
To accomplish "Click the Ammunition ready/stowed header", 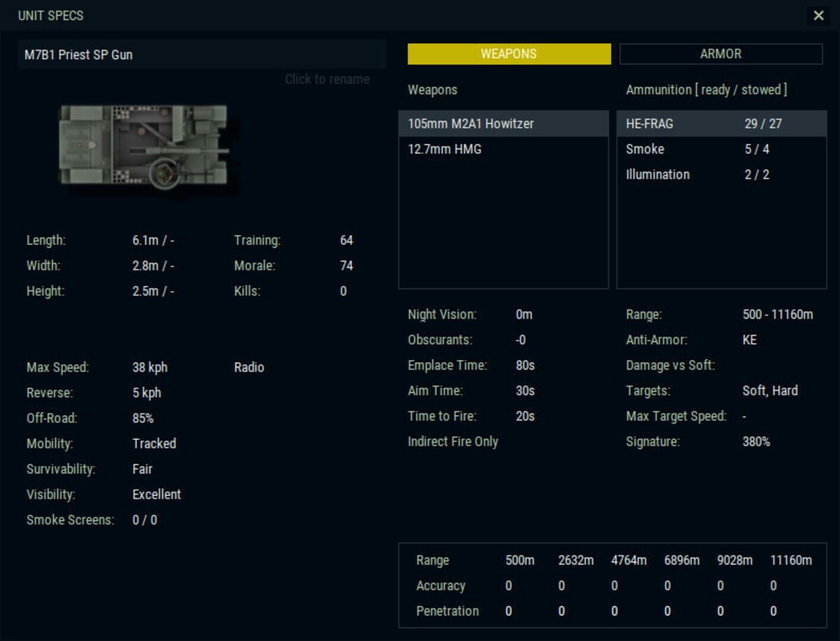I will (x=707, y=90).
